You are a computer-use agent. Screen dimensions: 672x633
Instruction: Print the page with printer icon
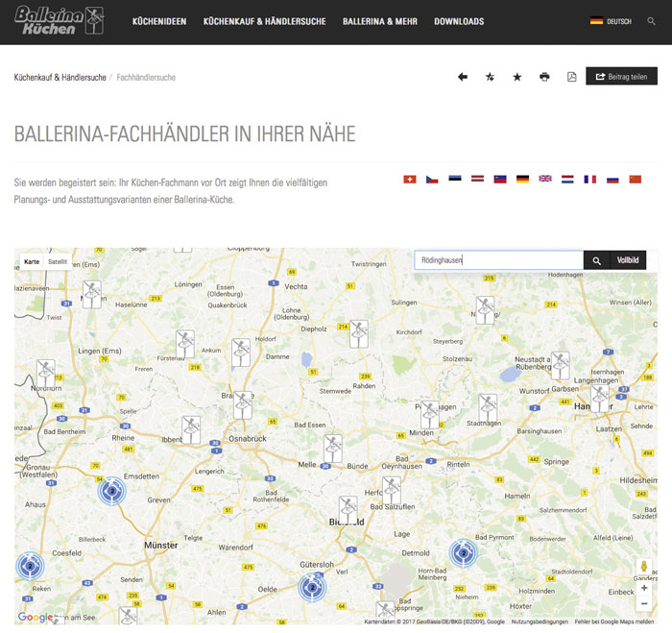[x=544, y=77]
